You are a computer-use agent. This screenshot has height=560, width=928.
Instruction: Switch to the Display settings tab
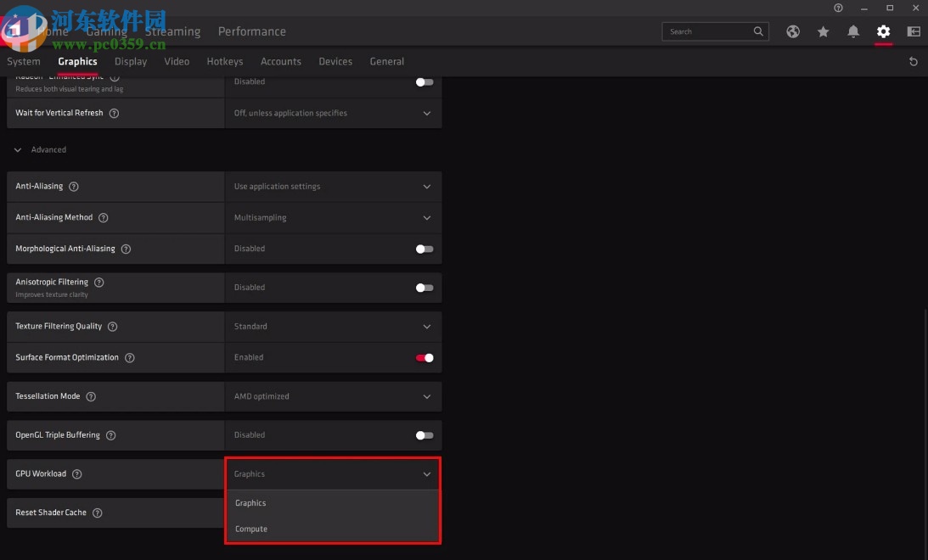pos(130,61)
